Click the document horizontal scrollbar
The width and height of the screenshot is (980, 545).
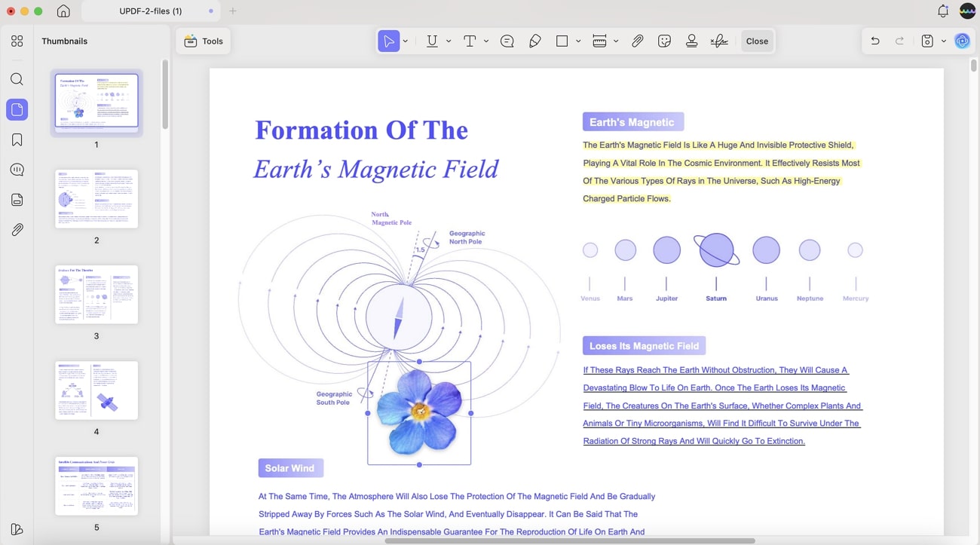tap(570, 540)
